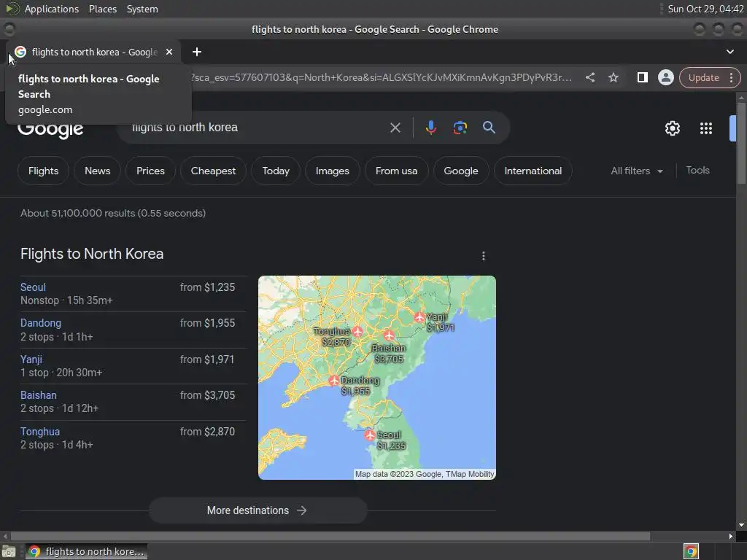Open Google quick settings gear icon
Screen dimensions: 747x560
672,128
